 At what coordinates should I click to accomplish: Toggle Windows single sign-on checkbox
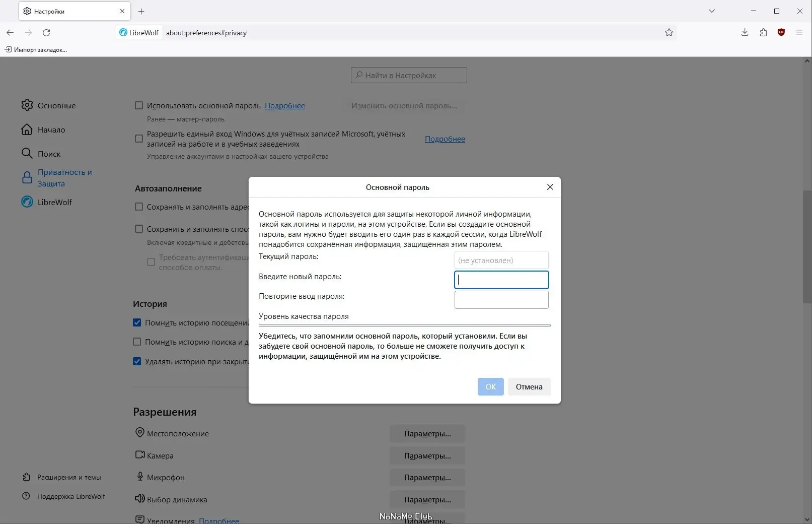pyautogui.click(x=139, y=139)
